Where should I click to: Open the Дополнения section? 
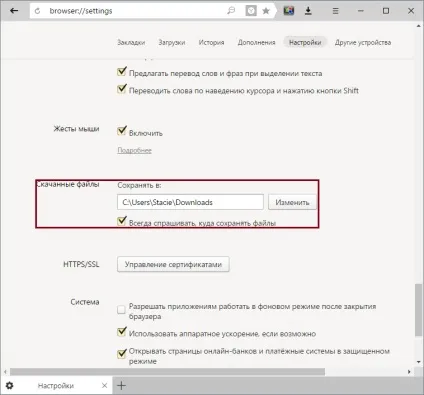(256, 42)
